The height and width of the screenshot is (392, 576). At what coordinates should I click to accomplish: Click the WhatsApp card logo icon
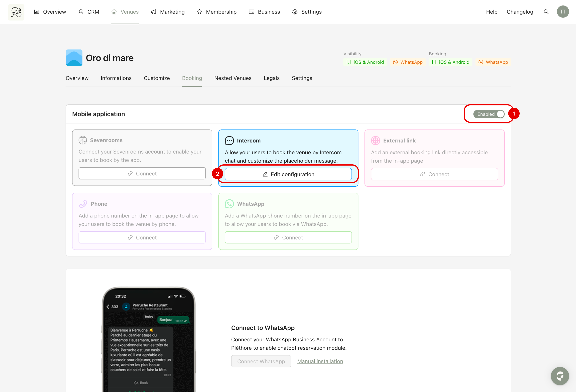click(x=229, y=204)
